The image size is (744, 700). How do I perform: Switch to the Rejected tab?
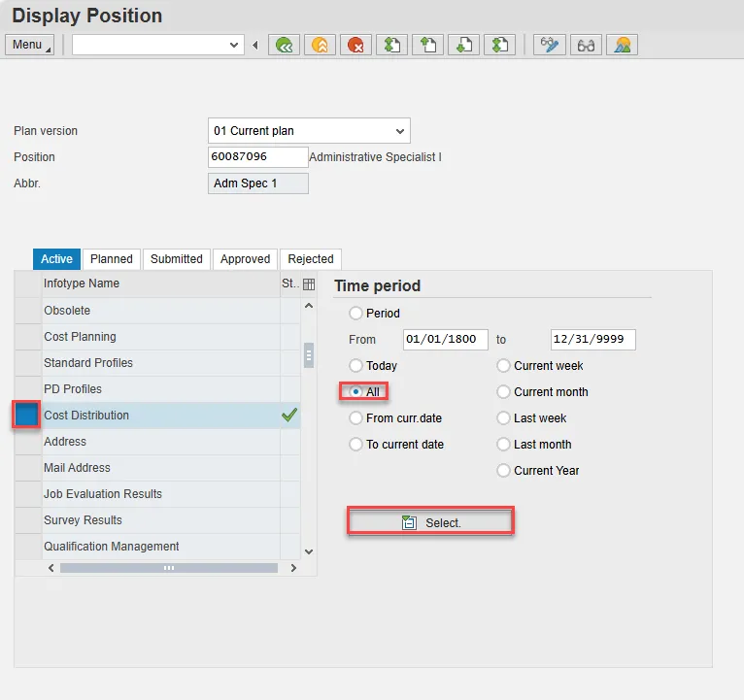[311, 259]
